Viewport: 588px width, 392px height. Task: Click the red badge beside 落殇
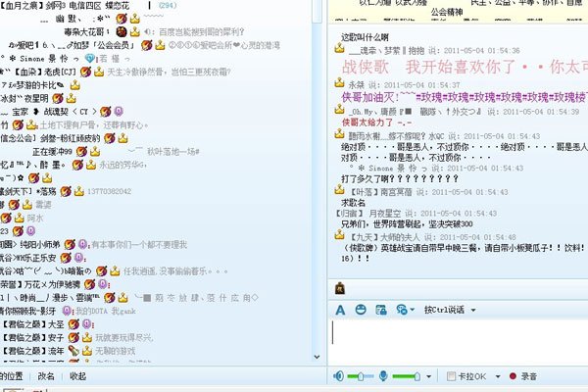tap(66, 191)
